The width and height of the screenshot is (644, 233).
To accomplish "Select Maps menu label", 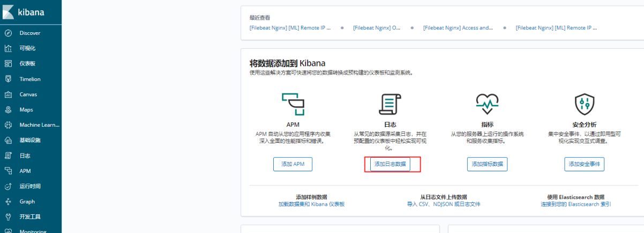I will [26, 110].
